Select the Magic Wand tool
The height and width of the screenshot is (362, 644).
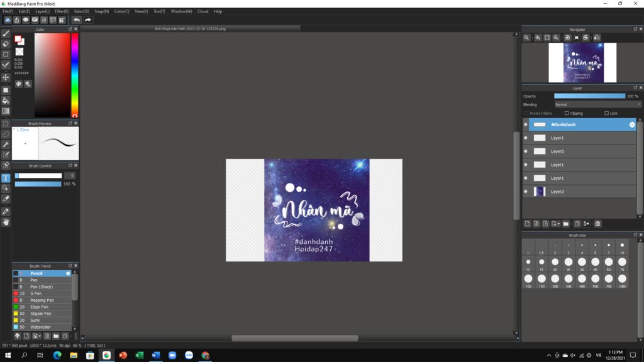coord(6,145)
